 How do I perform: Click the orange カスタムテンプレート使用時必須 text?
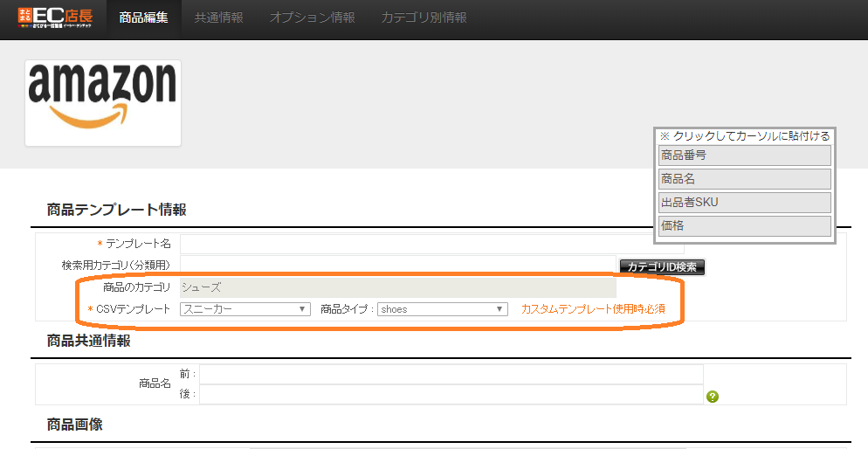593,309
